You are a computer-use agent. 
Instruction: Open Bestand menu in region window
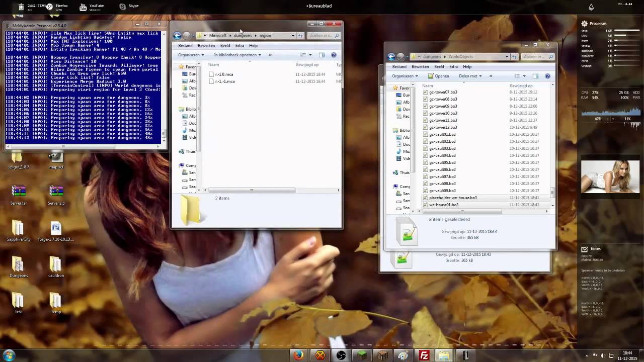(185, 46)
